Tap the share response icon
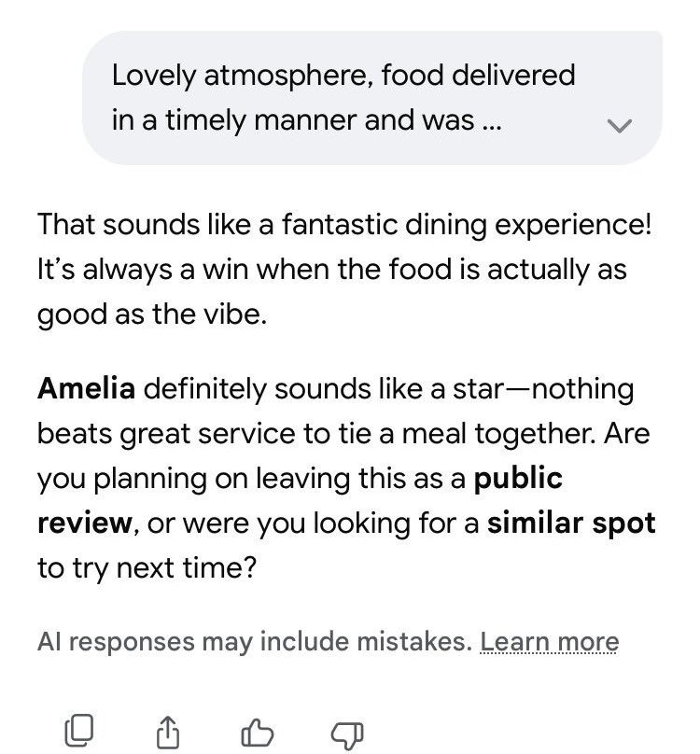The image size is (700, 754). pos(167,731)
